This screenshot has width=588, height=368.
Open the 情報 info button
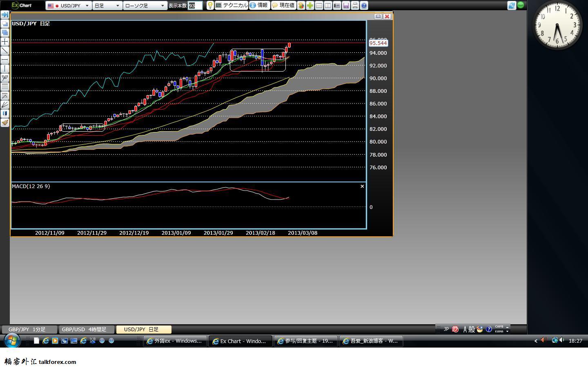(x=259, y=5)
